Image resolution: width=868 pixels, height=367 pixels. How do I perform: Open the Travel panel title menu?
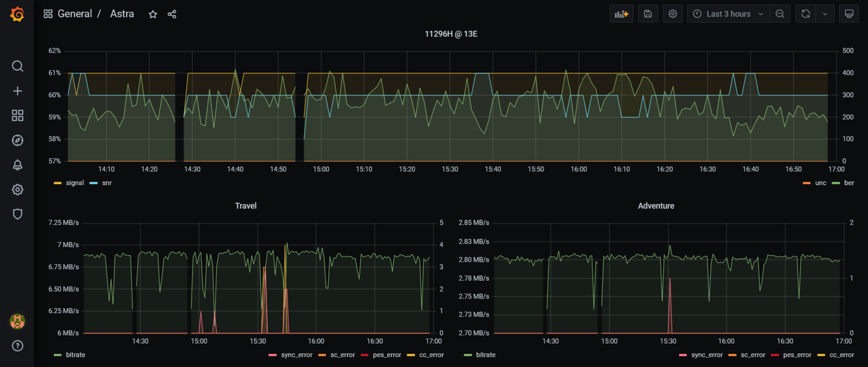coord(246,206)
